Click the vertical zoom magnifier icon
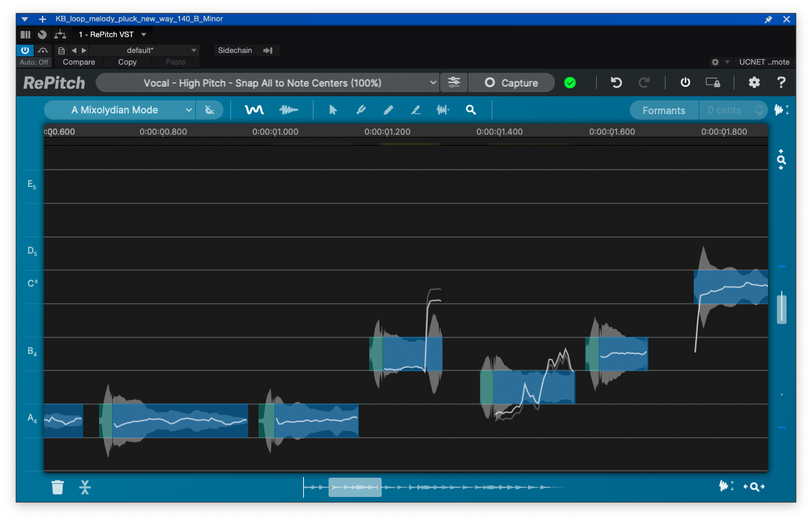This screenshot has width=812, height=521. click(782, 159)
